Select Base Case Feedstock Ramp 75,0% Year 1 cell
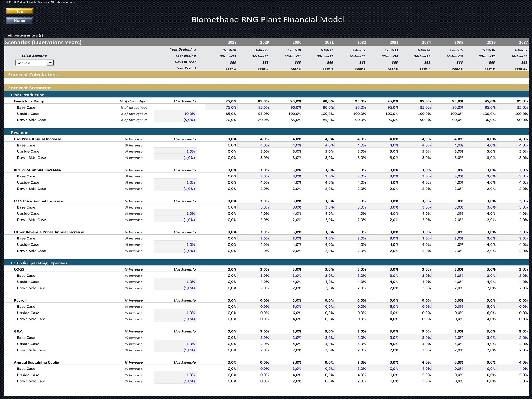Image resolution: width=532 pixels, height=399 pixels. pyautogui.click(x=221, y=107)
